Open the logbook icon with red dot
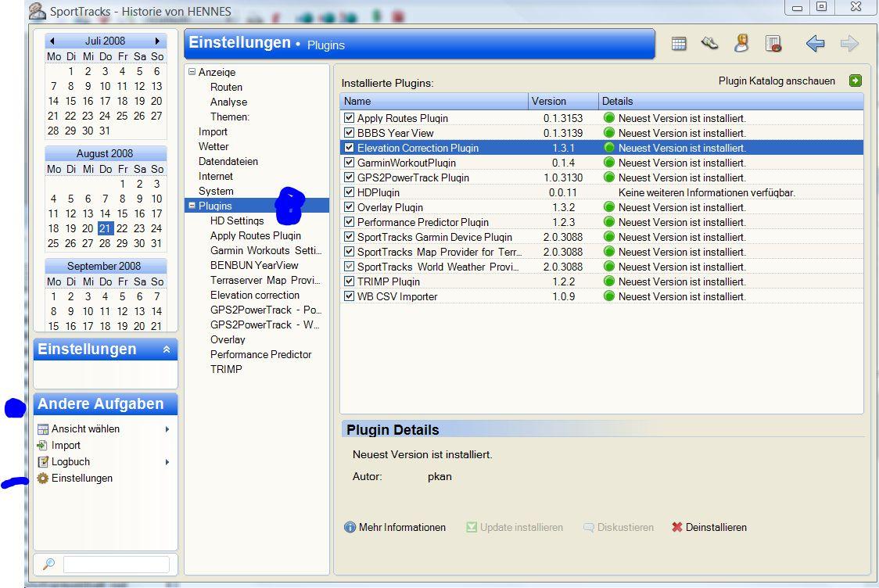Screen dimensions: 879x588 click(773, 44)
